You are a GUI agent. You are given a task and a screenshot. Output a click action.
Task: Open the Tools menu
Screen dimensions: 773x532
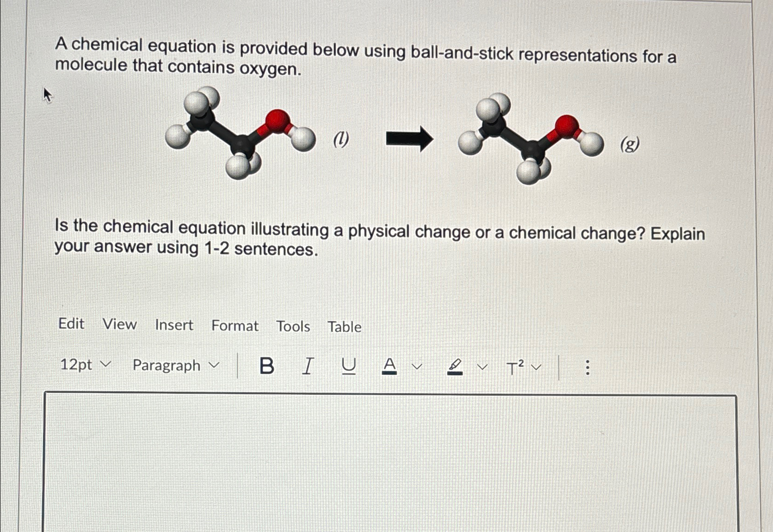coord(294,327)
